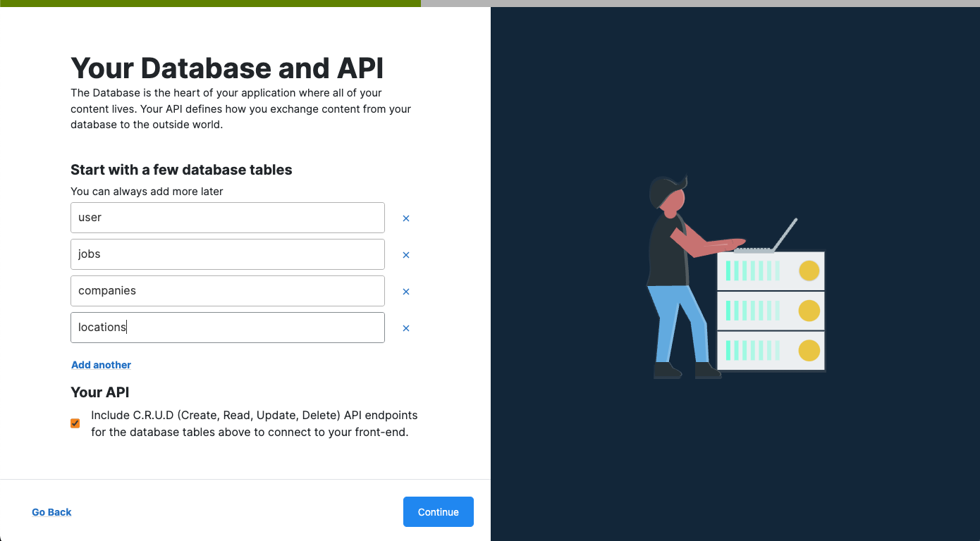Click into the jobs table input

227,254
